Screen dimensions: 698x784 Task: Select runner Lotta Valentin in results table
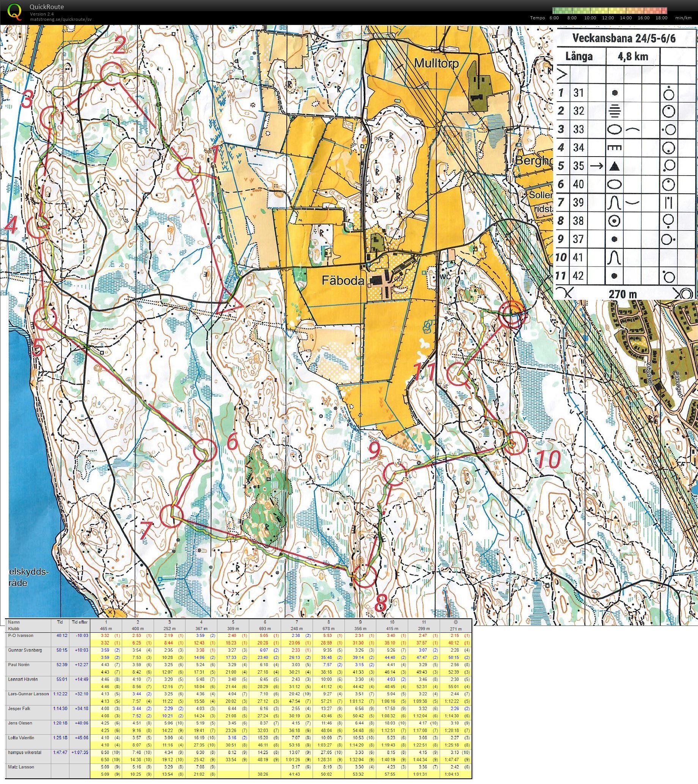click(21, 737)
